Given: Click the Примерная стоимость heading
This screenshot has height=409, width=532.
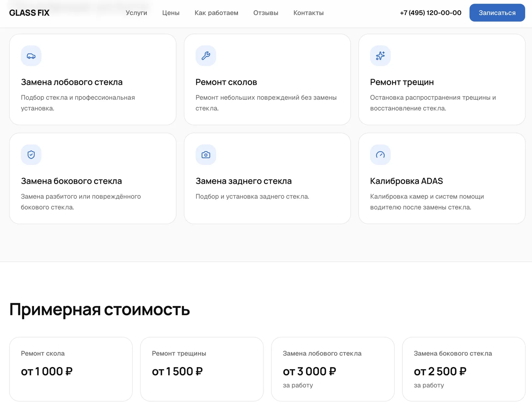Looking at the screenshot, I should (100, 310).
